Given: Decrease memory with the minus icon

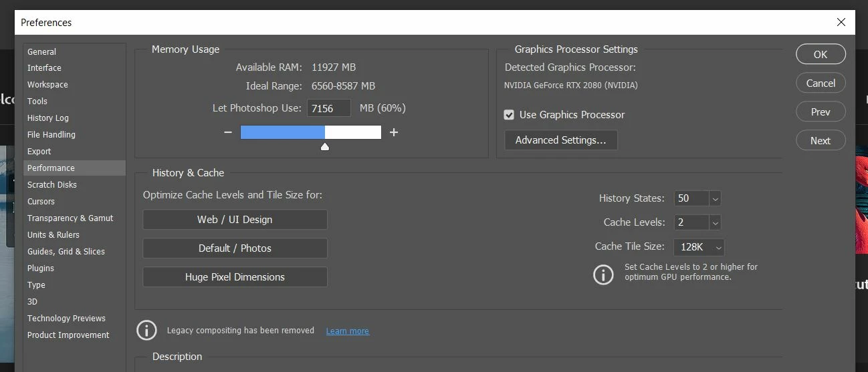Looking at the screenshot, I should pyautogui.click(x=228, y=132).
